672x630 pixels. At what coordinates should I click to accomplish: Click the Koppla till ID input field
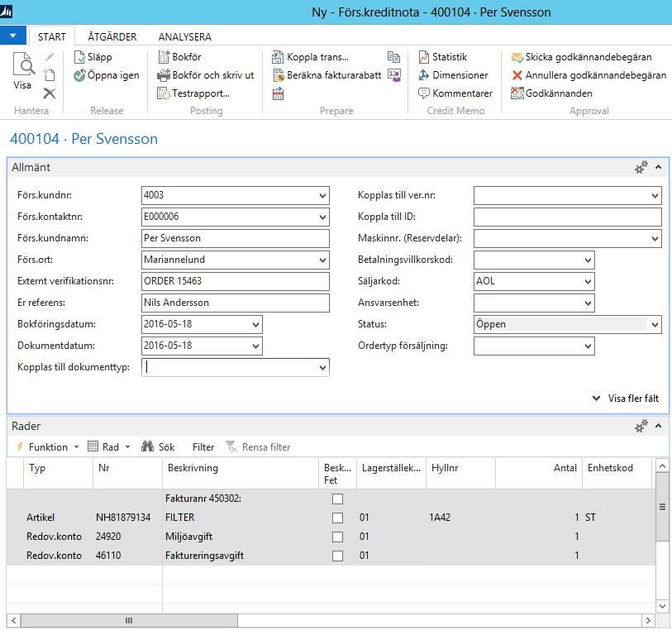[567, 217]
